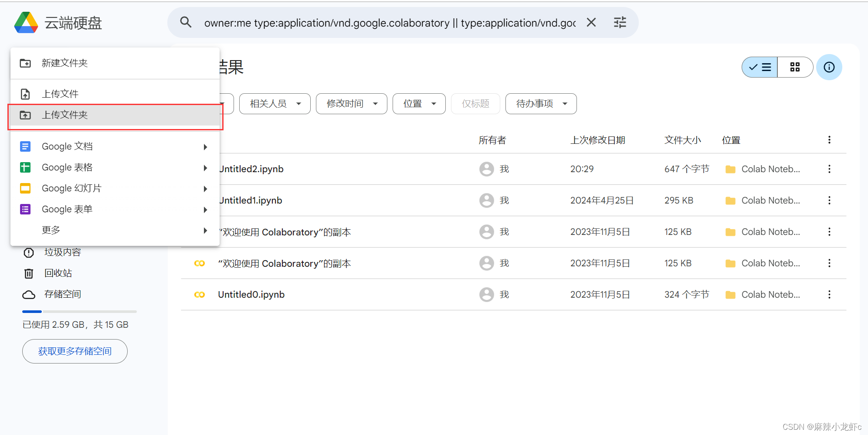
Task: Open the 待办事项 filter dropdown
Action: (541, 104)
